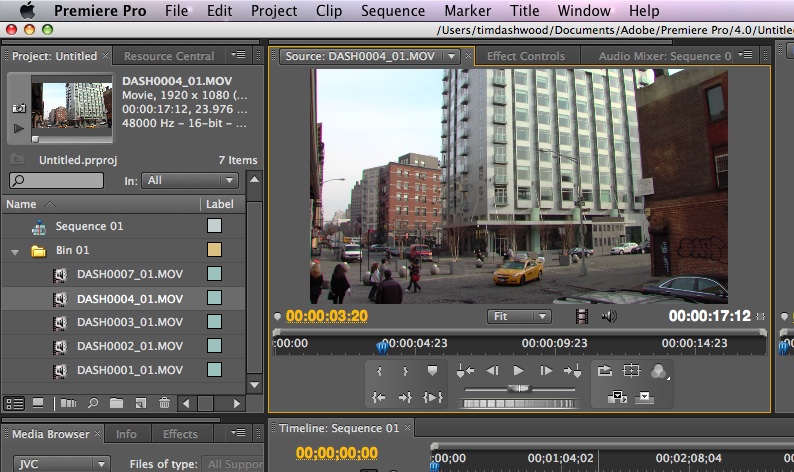The width and height of the screenshot is (794, 472).
Task: Click the poster frame camera icon
Action: tap(18, 107)
